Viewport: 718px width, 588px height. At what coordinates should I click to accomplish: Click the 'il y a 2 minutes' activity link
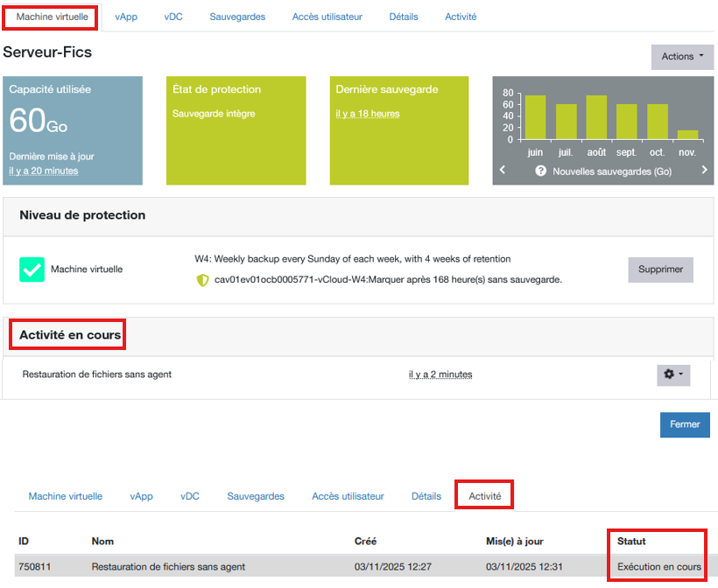[440, 374]
